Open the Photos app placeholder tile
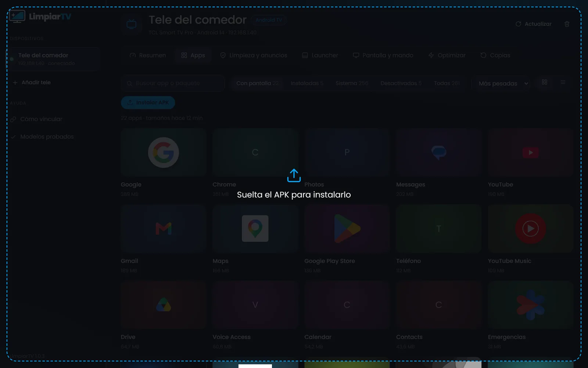Viewport: 588px width, 368px height. click(x=347, y=152)
